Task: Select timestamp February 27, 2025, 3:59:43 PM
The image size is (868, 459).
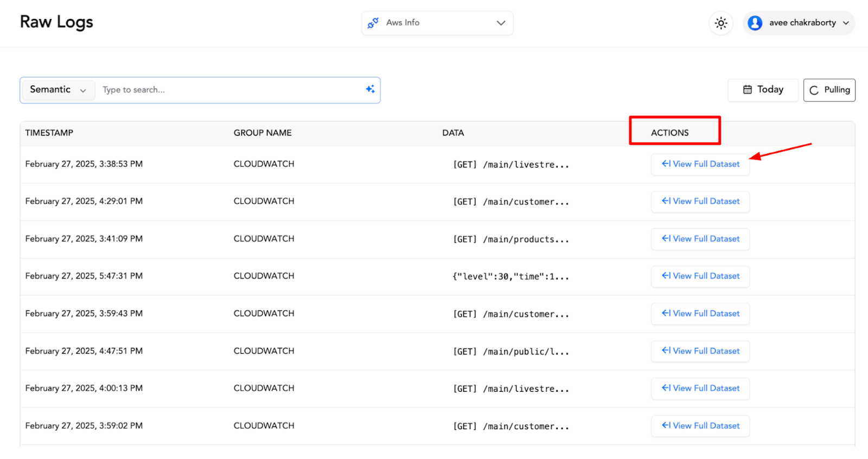Action: pos(84,314)
